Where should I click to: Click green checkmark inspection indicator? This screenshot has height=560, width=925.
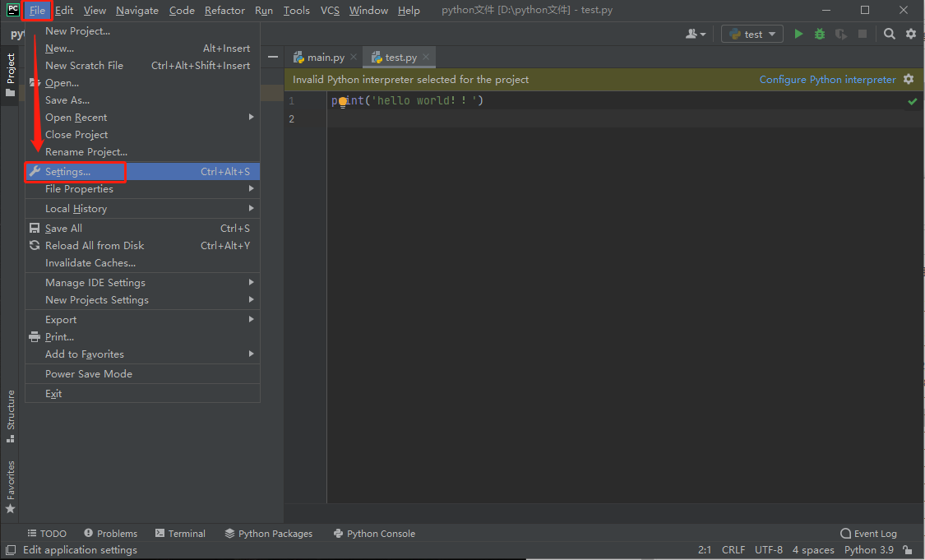pos(913,101)
